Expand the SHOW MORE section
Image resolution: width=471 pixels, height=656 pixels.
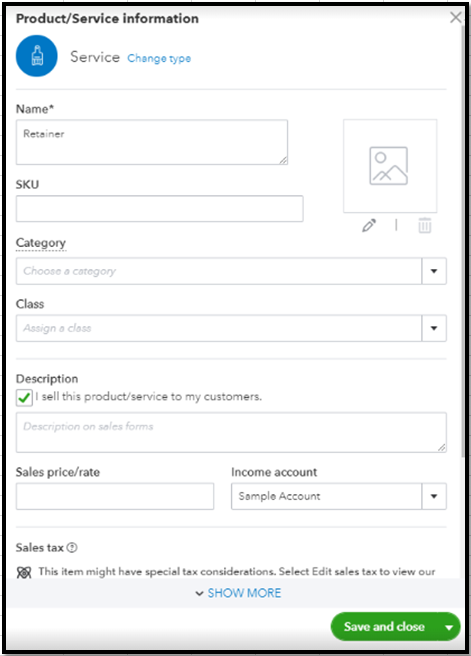pyautogui.click(x=238, y=593)
